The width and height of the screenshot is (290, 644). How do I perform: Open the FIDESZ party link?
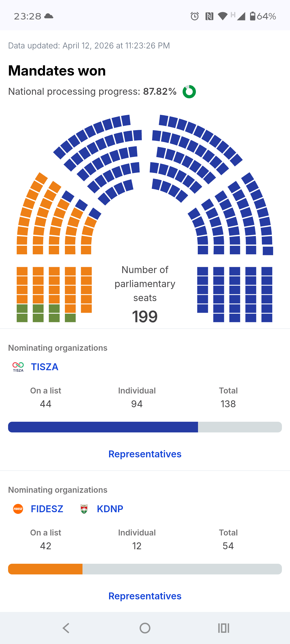[47, 509]
